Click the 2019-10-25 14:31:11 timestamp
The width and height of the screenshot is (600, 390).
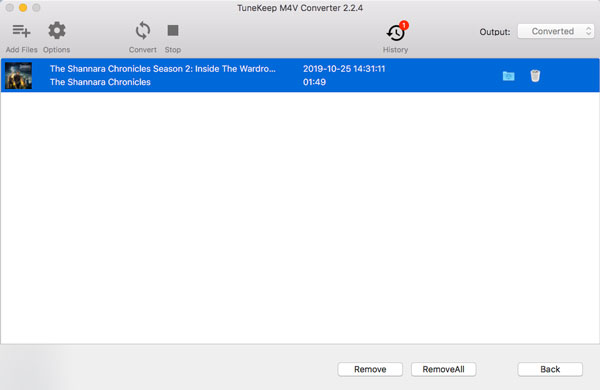click(x=344, y=69)
